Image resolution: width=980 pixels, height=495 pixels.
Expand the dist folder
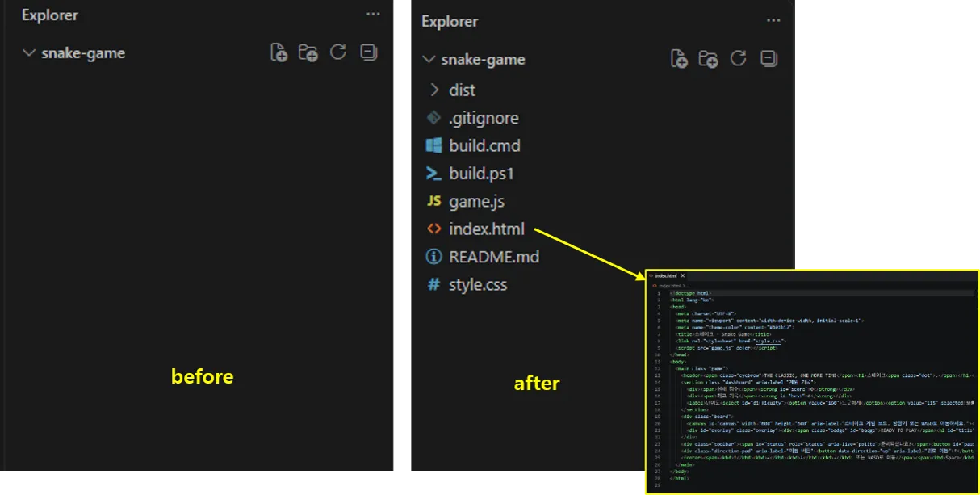click(x=434, y=90)
